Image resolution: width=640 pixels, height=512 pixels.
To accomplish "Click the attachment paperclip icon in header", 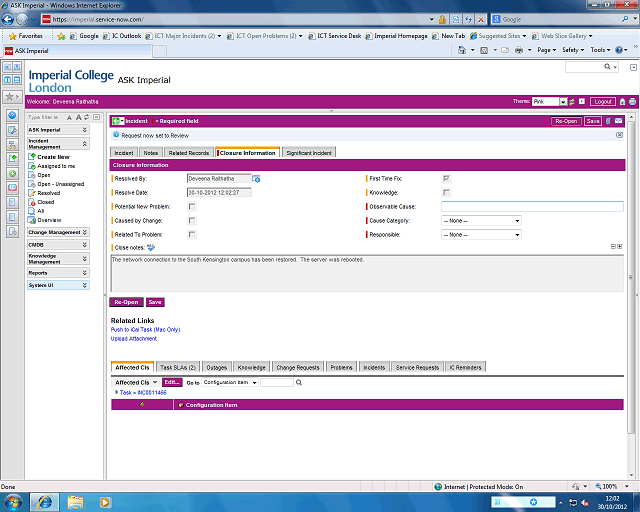I will click(x=608, y=121).
